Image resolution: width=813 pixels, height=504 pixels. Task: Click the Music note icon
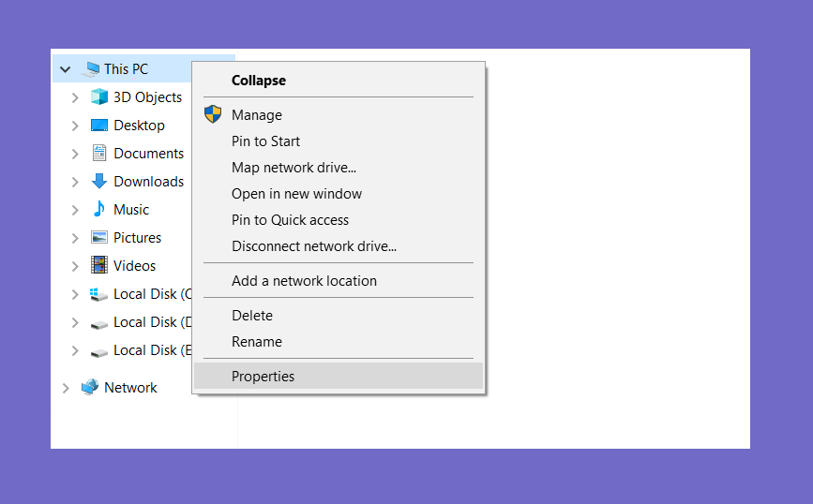click(99, 209)
